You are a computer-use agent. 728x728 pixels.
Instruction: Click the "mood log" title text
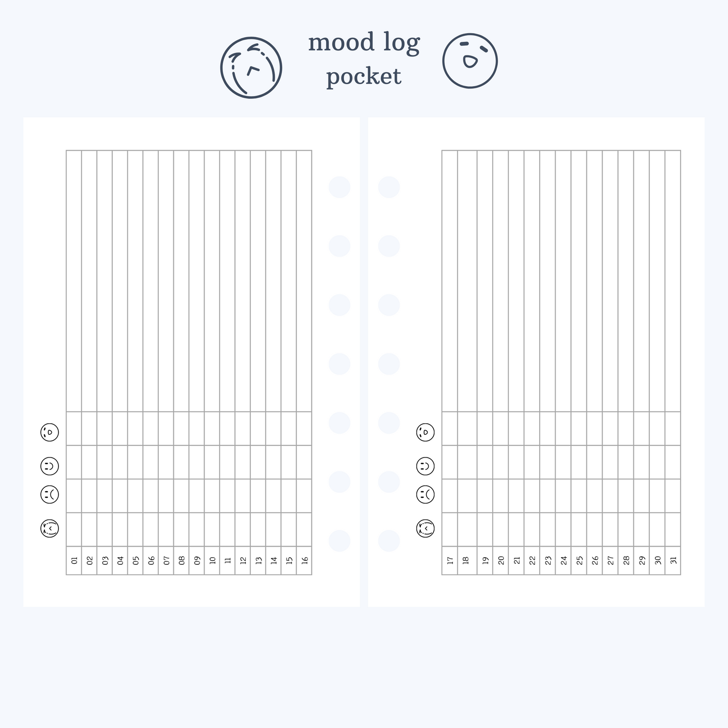pos(364,42)
